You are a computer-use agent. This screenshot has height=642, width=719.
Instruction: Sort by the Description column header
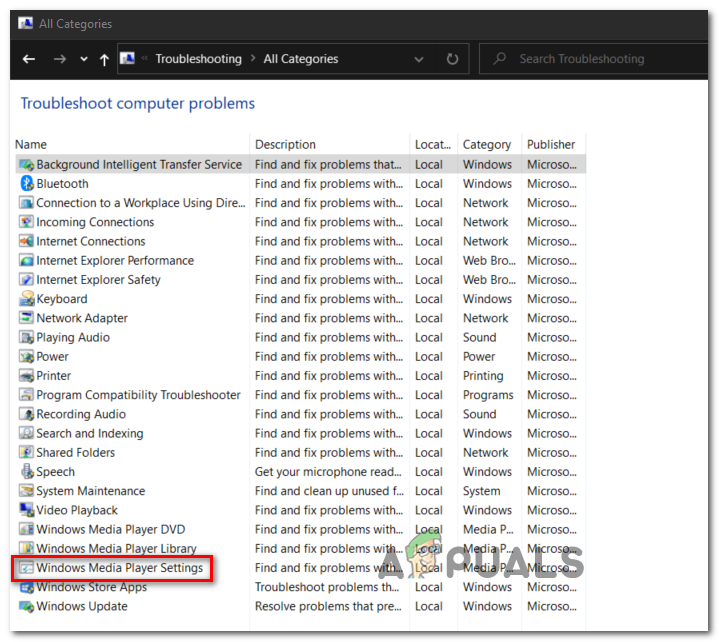click(285, 144)
